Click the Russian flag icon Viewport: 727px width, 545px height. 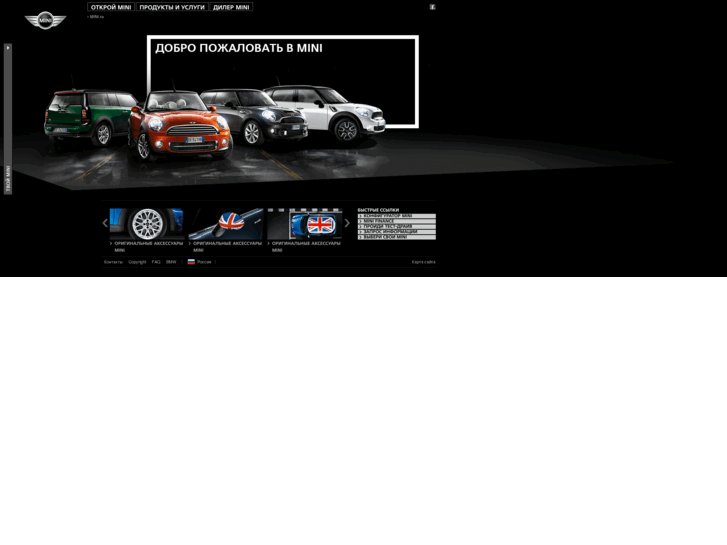191,262
